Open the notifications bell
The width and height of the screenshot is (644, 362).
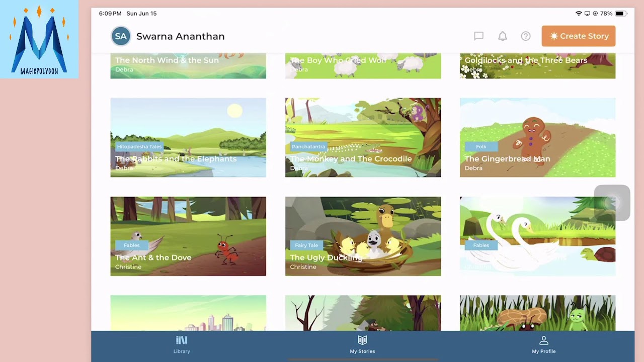tap(502, 36)
